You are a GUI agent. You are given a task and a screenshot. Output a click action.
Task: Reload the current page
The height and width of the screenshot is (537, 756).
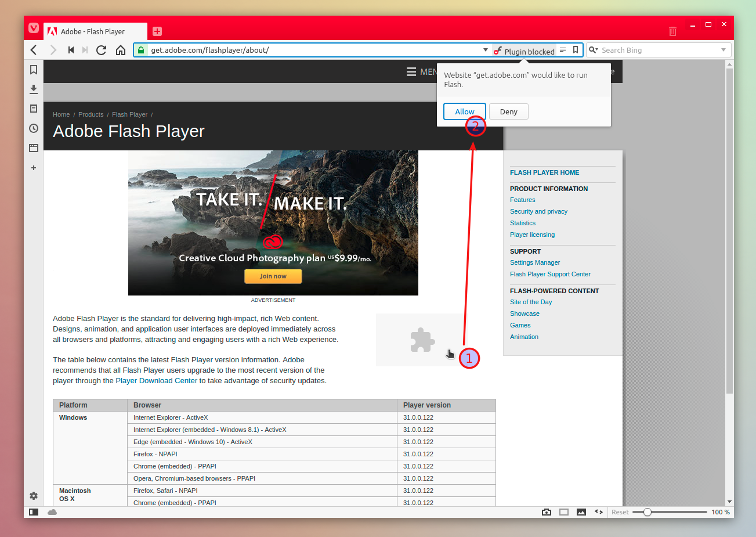coord(102,50)
